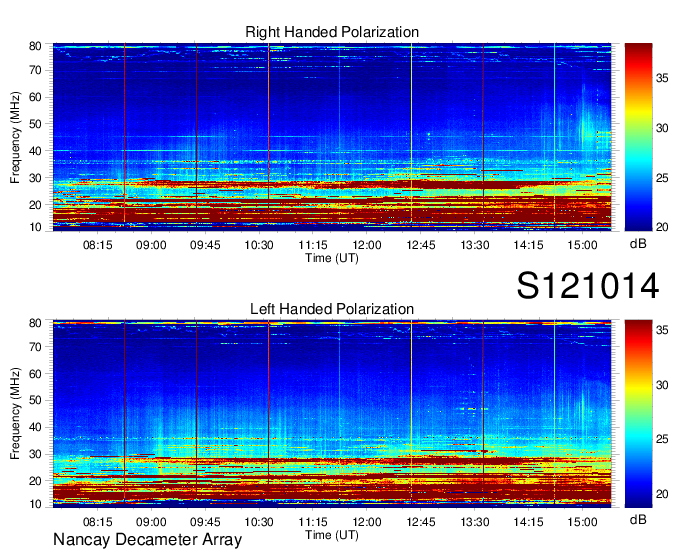The image size is (680, 552).
Task: Click the dB label under Right Handed colorbar
Action: 638,244
